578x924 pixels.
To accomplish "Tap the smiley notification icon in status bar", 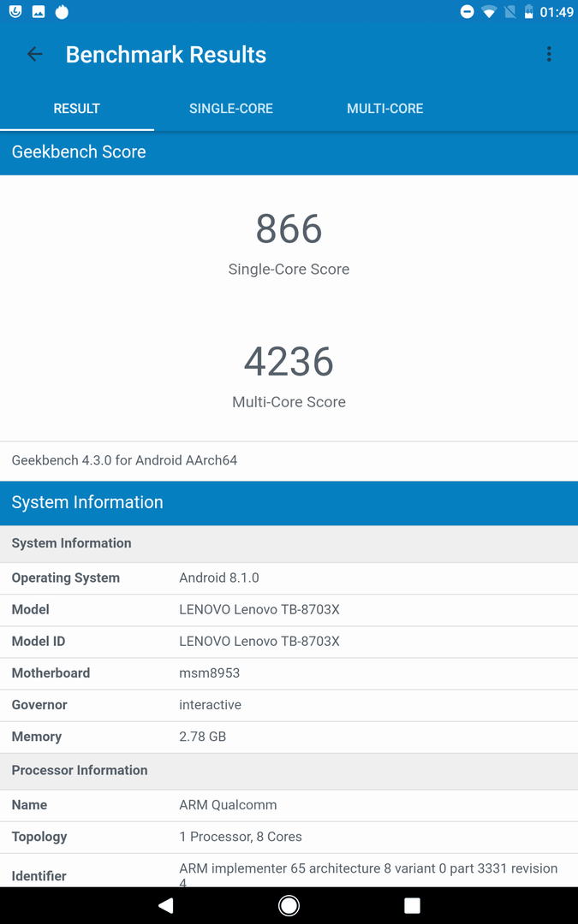I will [x=15, y=12].
